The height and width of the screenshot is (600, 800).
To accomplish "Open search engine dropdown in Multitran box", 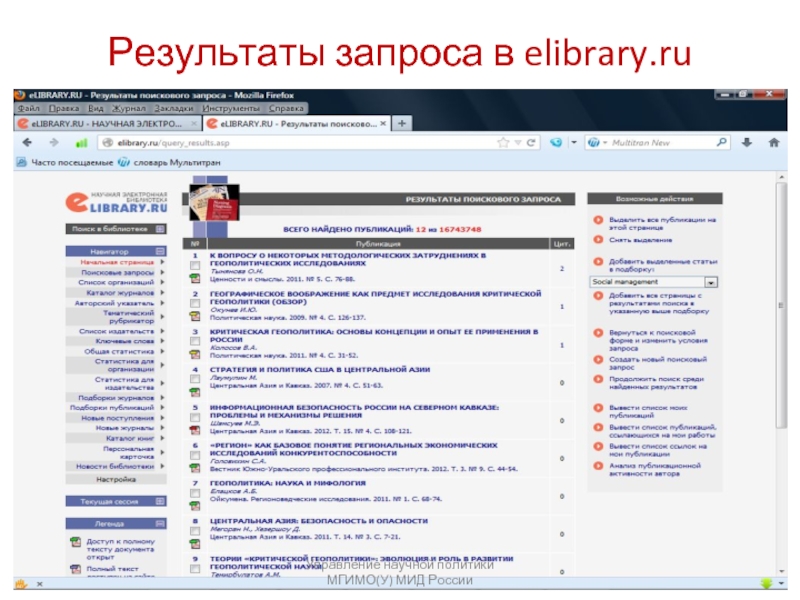I will click(605, 143).
